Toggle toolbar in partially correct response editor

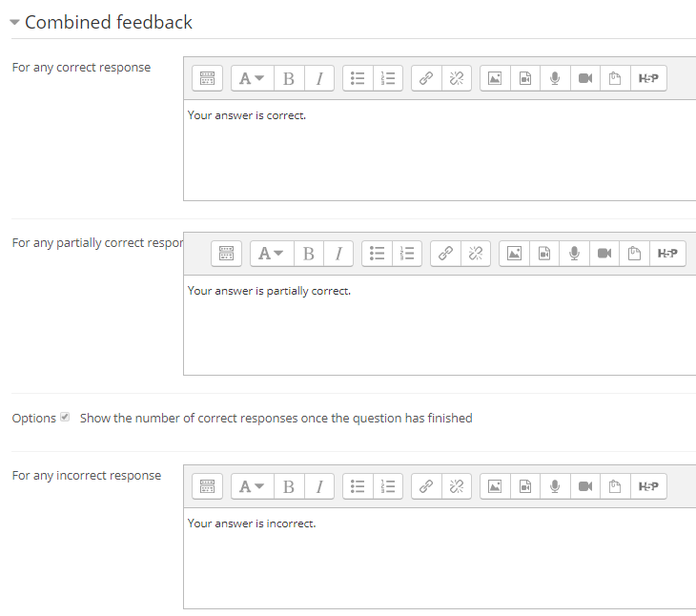click(226, 254)
